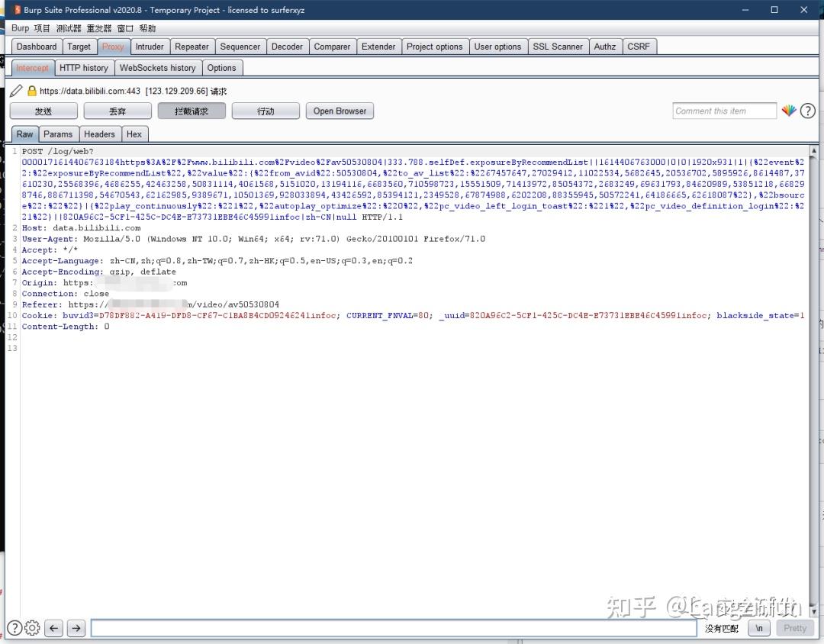Open the HTTP history sub-tab

(84, 68)
